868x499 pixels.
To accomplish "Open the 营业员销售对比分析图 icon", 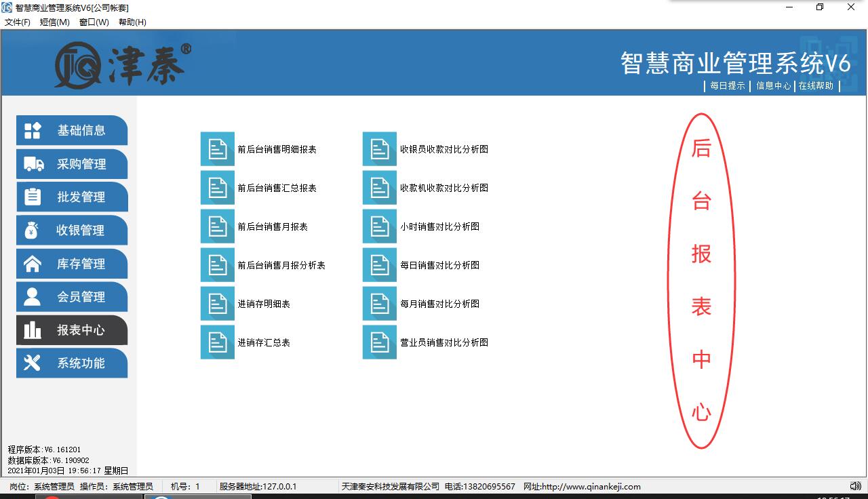I will 379,342.
